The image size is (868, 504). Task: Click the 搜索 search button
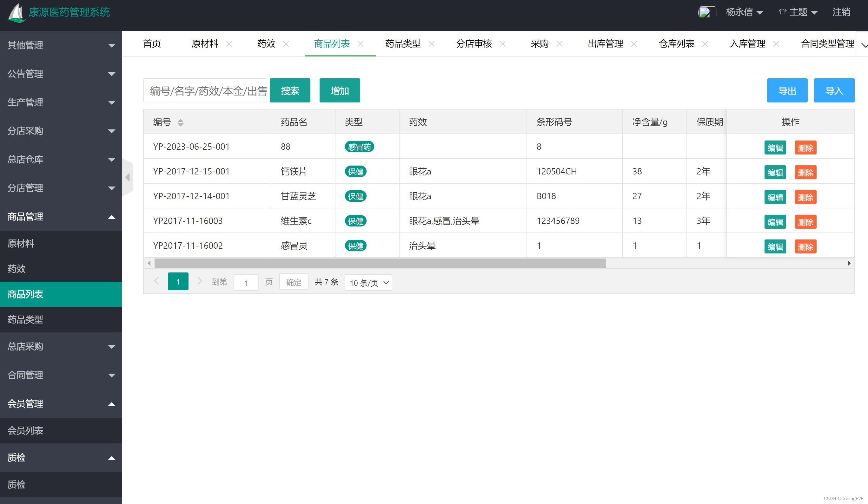pos(290,90)
